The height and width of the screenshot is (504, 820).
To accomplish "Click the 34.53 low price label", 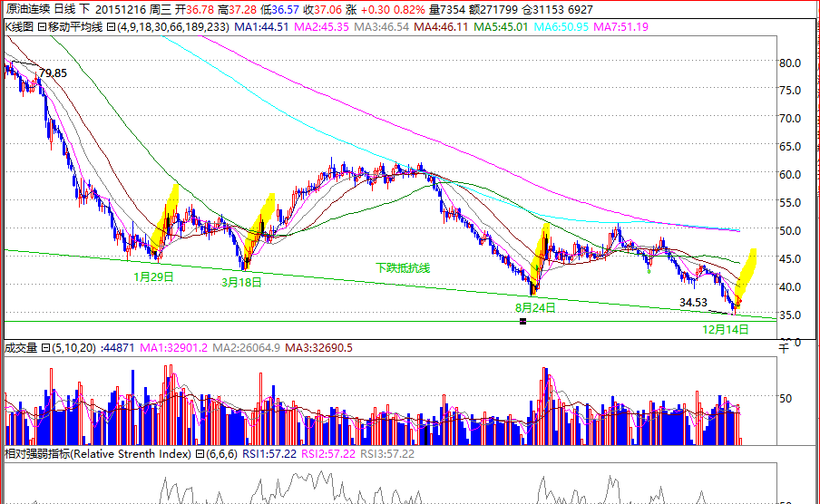I will (693, 302).
